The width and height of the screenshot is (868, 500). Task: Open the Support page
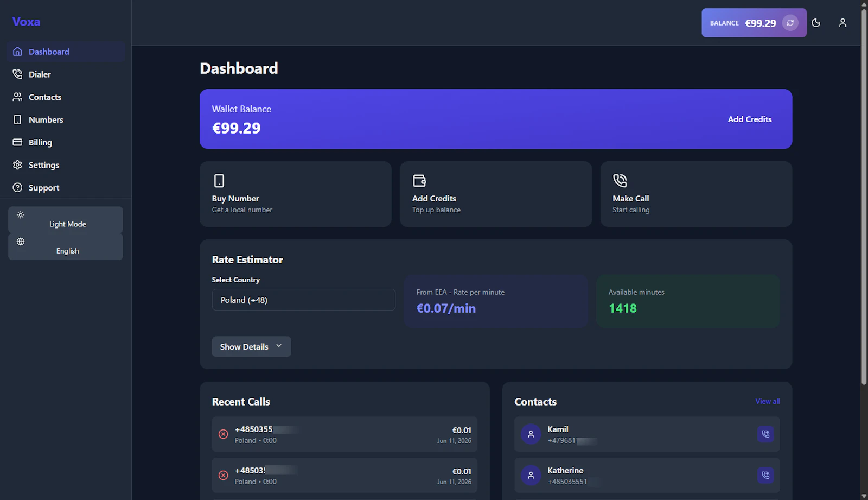[66, 188]
